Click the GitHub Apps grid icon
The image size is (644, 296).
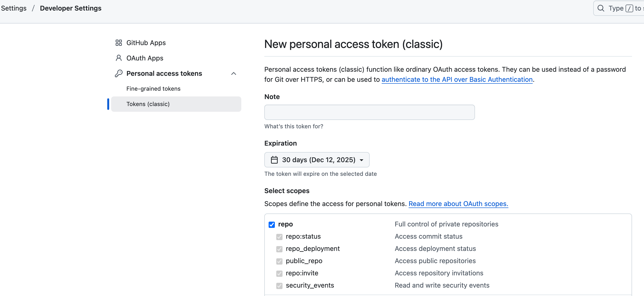point(119,43)
